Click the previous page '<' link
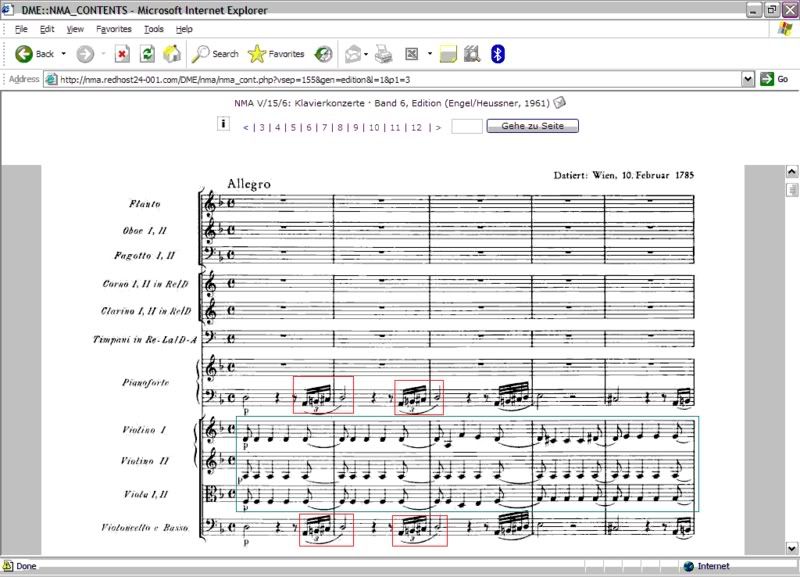Image resolution: width=800 pixels, height=577 pixels. pos(246,128)
